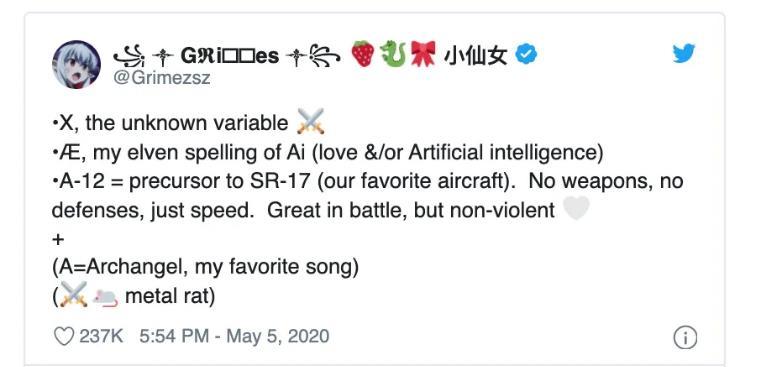Screen dimensions: 761x367
Task: Open the anime avatar profile picture
Action: tap(77, 65)
